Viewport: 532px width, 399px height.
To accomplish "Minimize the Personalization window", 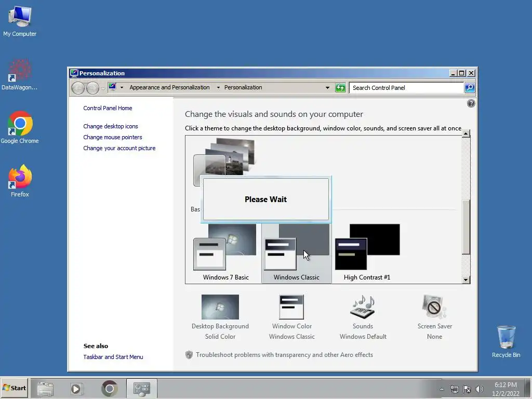I will [x=453, y=73].
